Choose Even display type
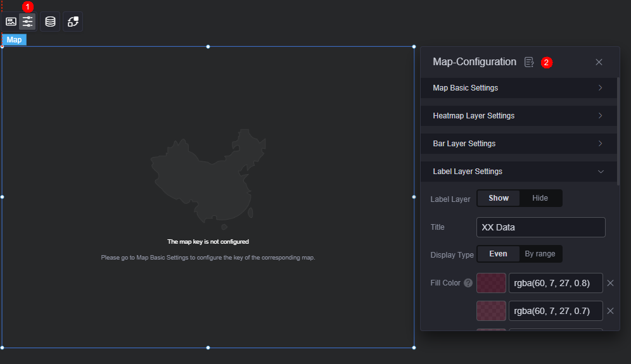This screenshot has height=364, width=631. point(498,254)
